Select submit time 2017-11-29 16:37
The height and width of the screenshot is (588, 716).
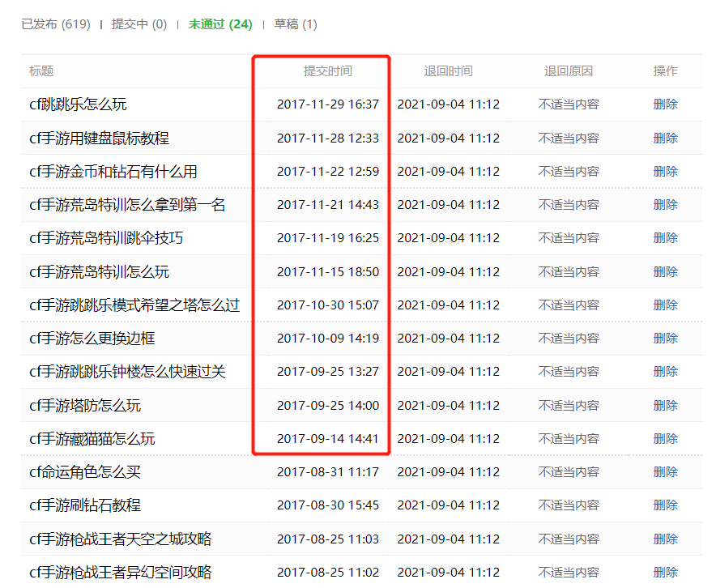coord(328,104)
